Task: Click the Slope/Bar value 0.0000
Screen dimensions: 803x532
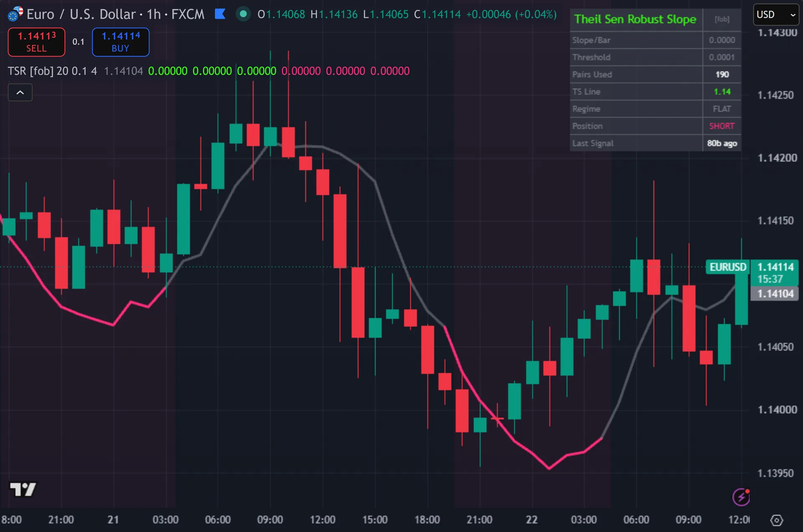Action: [x=722, y=40]
